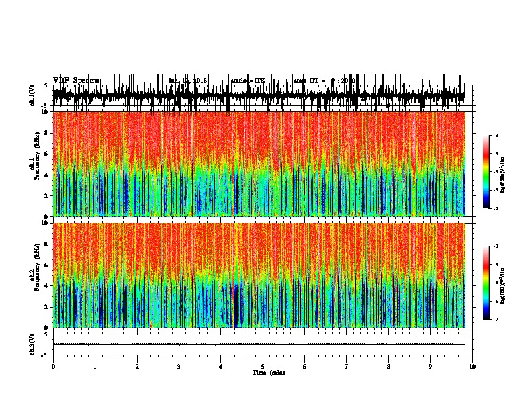
Task: Click the 'station=ITK' header label
Action: [x=248, y=81]
